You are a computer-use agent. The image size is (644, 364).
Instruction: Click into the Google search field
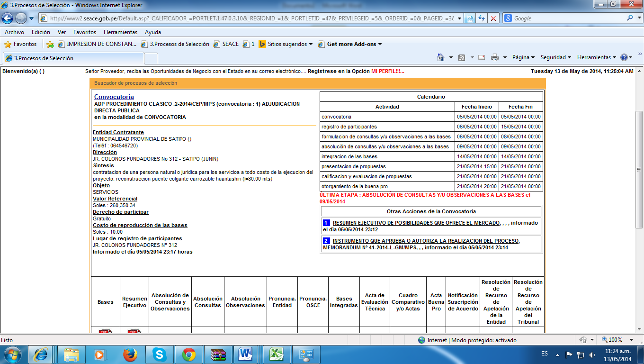(x=568, y=18)
